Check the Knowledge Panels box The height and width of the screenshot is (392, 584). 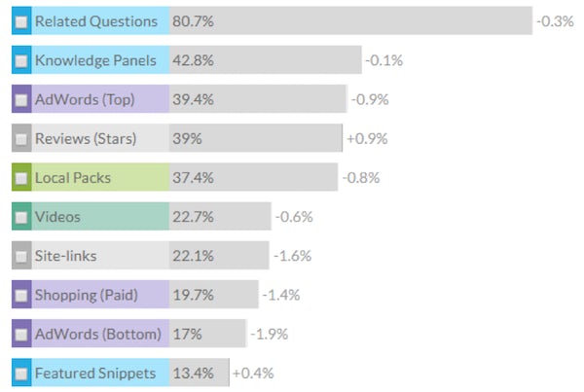pyautogui.click(x=21, y=60)
